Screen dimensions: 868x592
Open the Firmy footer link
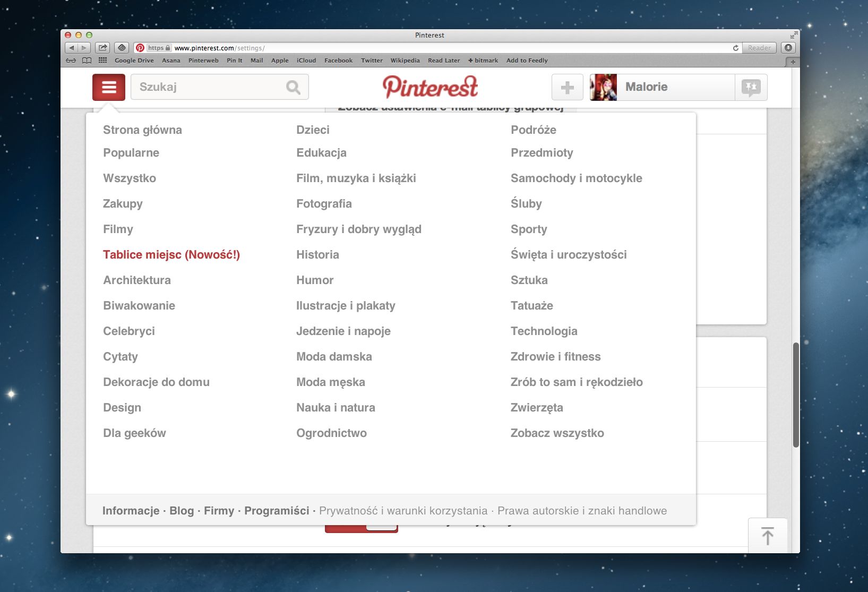(219, 511)
